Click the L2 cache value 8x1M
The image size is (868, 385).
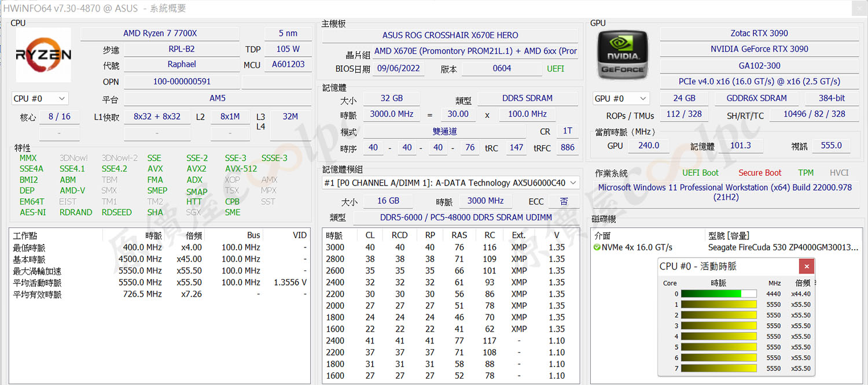click(x=230, y=117)
